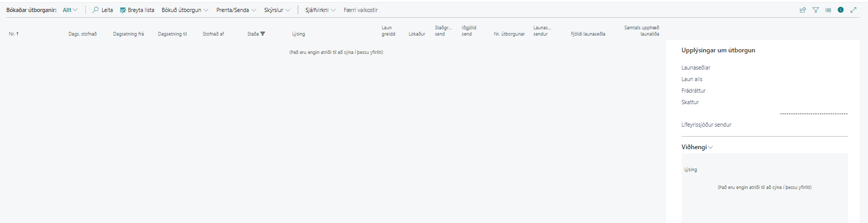This screenshot has width=868, height=223.
Task: Click the expand page arrows icon
Action: coord(853,10)
